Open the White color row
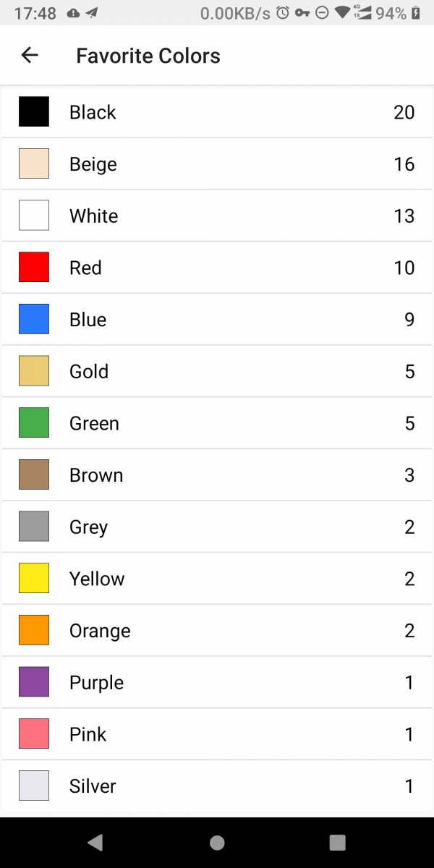 click(217, 216)
